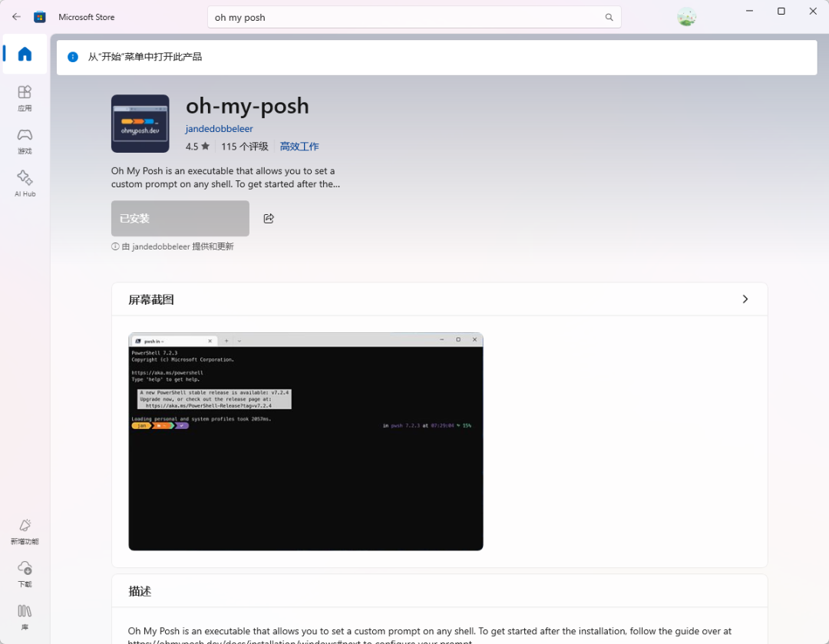Click the 已安装 (Installed) button
This screenshot has width=829, height=644.
coord(180,218)
